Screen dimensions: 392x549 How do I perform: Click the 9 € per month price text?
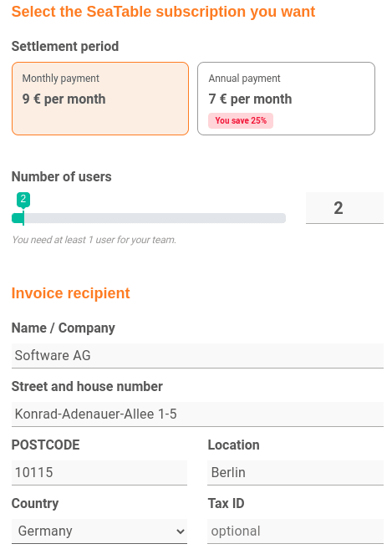pyautogui.click(x=64, y=99)
